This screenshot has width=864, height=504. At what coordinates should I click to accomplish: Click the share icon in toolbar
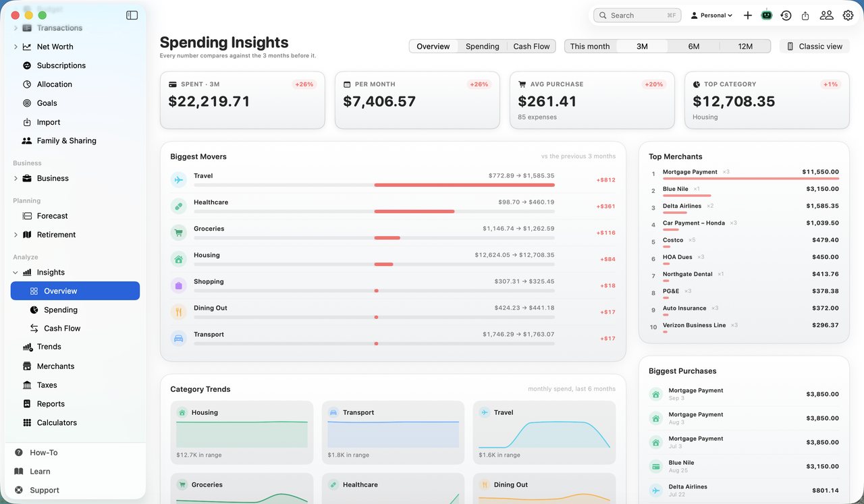(x=805, y=15)
